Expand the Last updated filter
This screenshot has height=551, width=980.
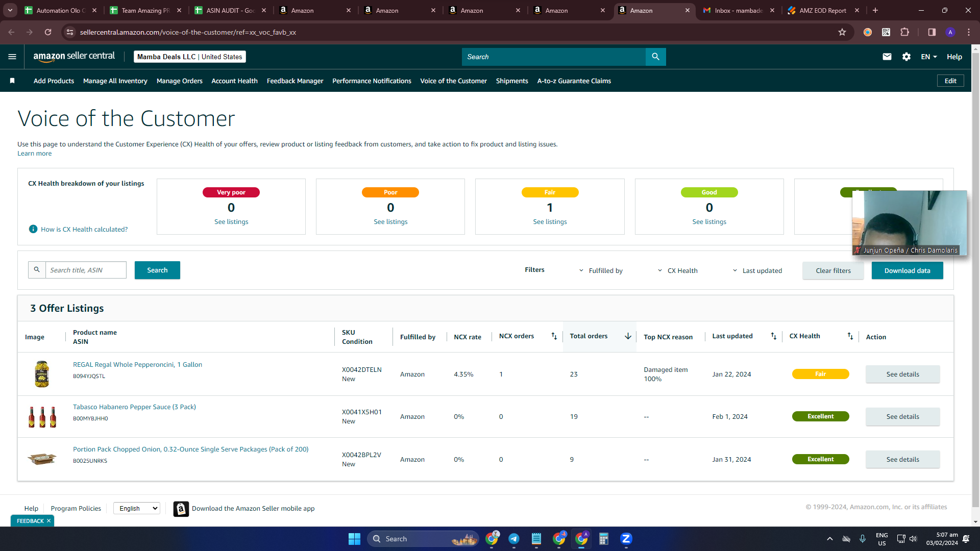coord(757,270)
